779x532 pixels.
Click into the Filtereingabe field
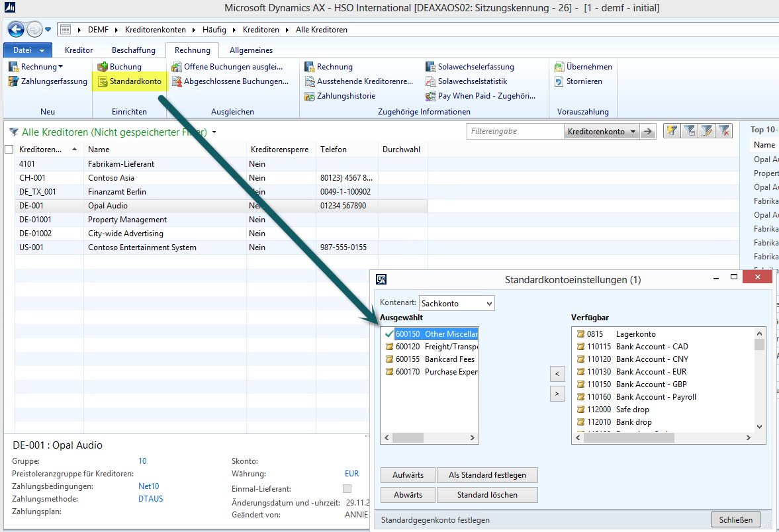coord(515,132)
